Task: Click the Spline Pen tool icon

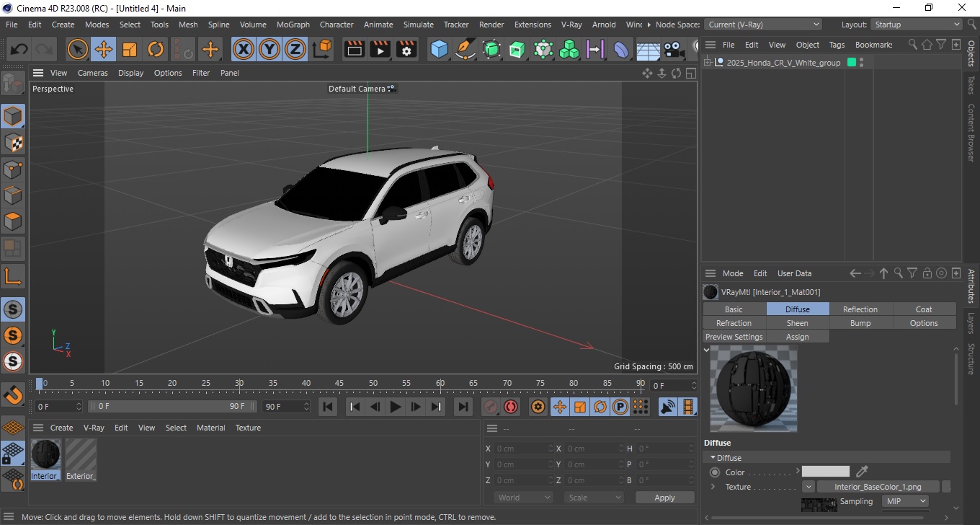Action: [465, 50]
